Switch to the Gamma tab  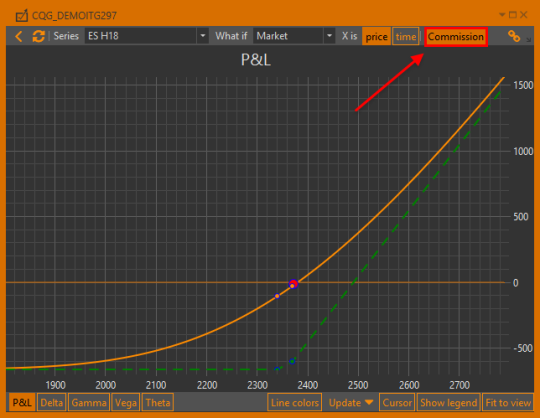coord(89,403)
